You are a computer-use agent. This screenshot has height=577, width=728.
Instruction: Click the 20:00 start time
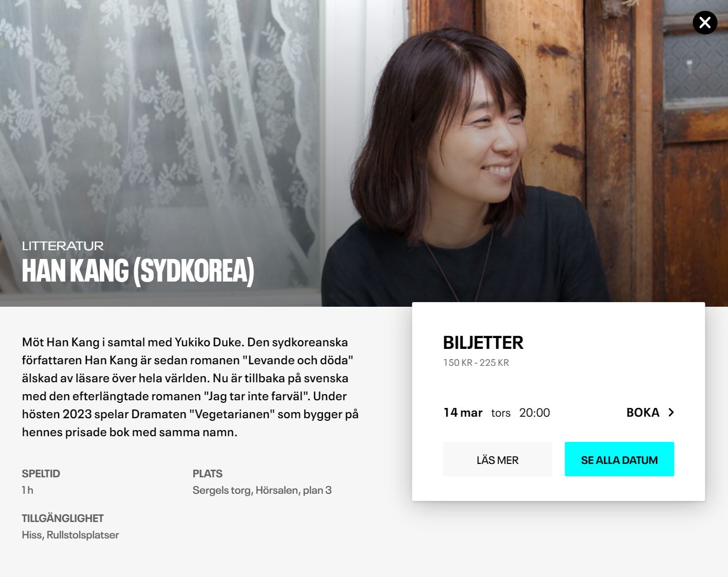(x=535, y=413)
